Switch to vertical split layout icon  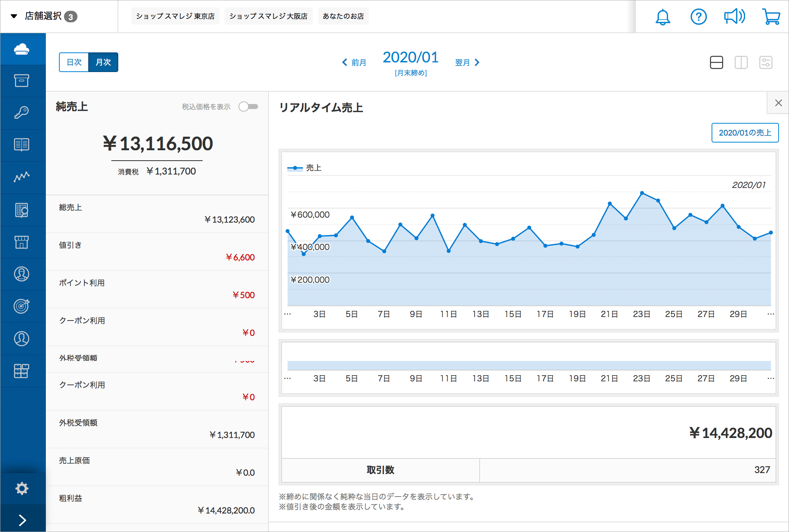(x=741, y=62)
